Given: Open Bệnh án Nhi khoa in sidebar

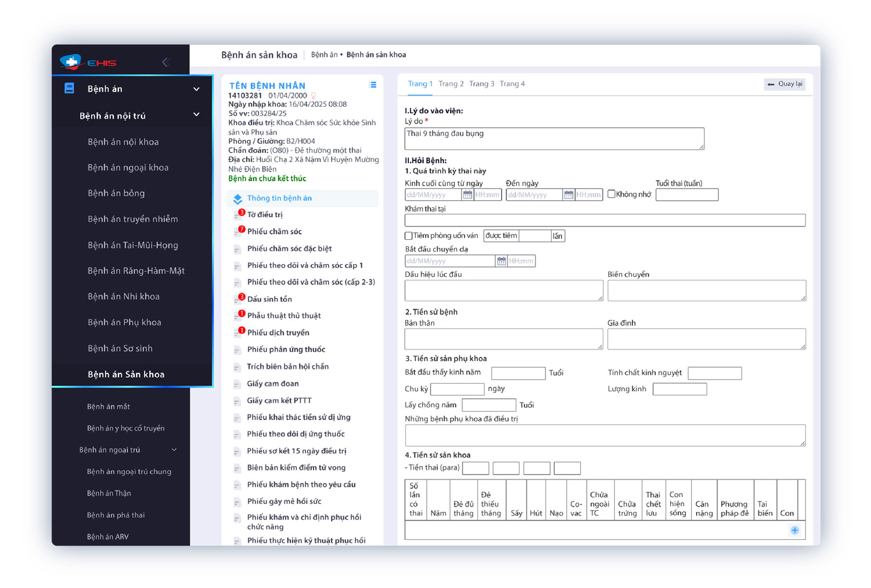Looking at the screenshot, I should [x=124, y=297].
